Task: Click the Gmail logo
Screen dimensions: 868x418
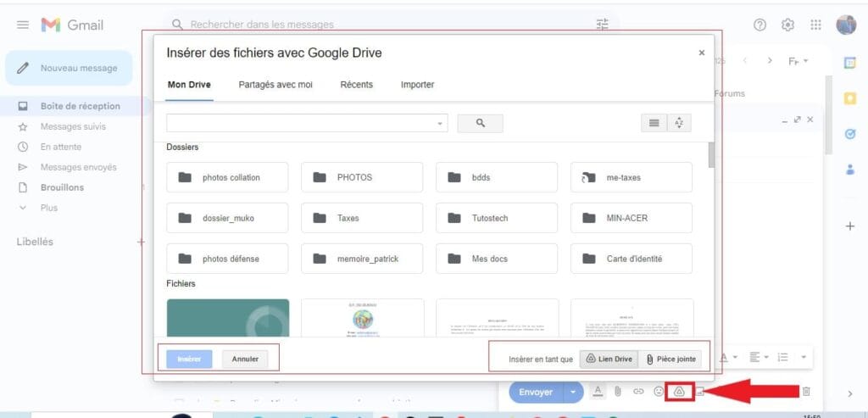Action: 73,25
